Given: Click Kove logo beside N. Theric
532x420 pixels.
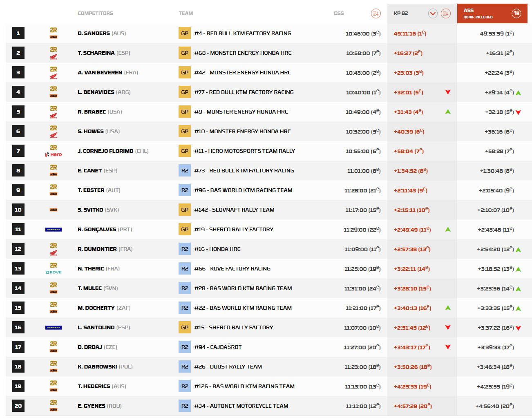Looking at the screenshot, I should pyautogui.click(x=54, y=272).
